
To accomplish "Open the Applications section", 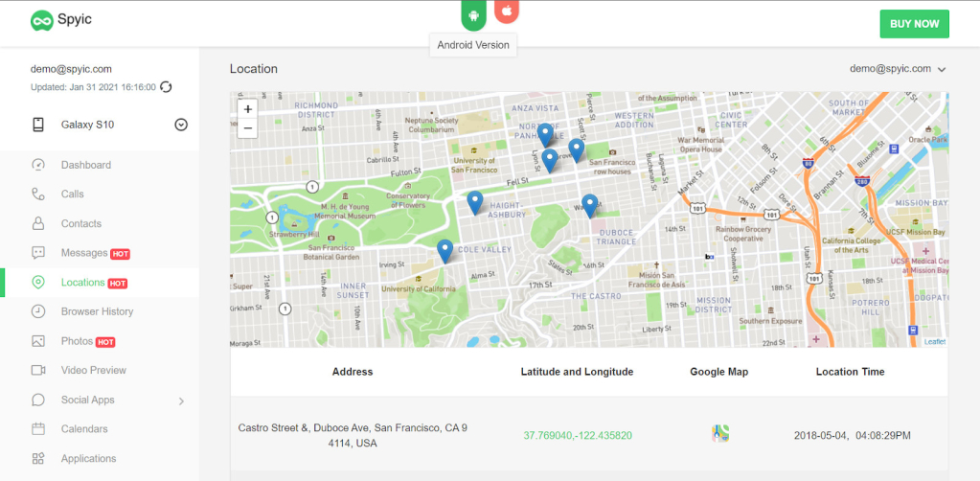I will (x=89, y=458).
